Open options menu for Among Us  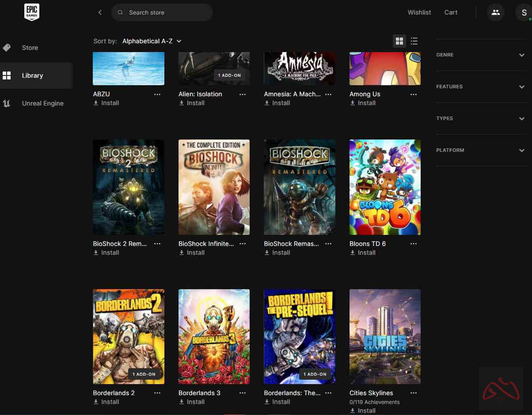pyautogui.click(x=413, y=94)
